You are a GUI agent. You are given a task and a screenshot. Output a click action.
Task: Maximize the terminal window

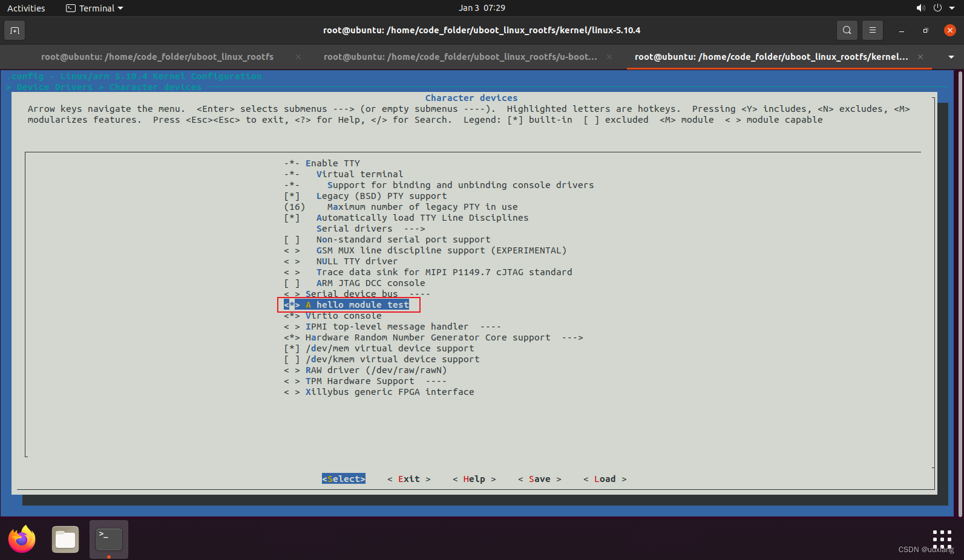925,30
